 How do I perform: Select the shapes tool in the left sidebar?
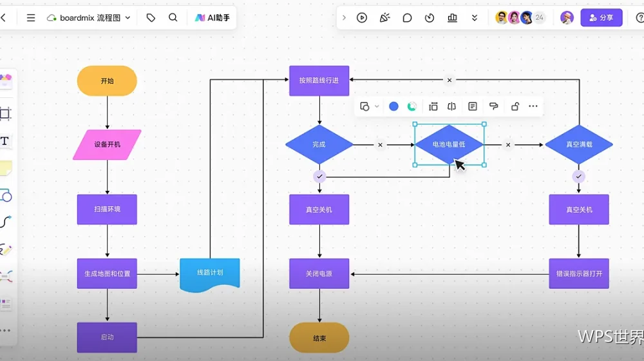pyautogui.click(x=6, y=196)
